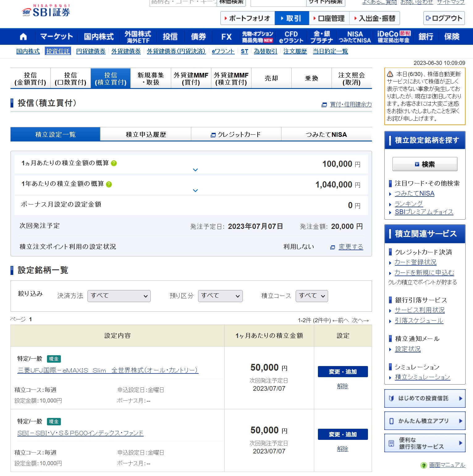
Task: Click the はじめての投資信託 banner
Action: pyautogui.click(x=425, y=398)
